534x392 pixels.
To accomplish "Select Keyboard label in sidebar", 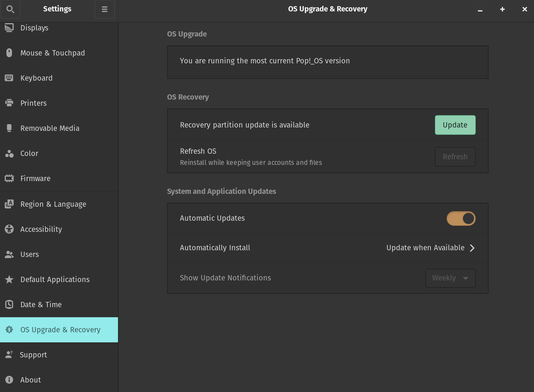I will tap(37, 78).
